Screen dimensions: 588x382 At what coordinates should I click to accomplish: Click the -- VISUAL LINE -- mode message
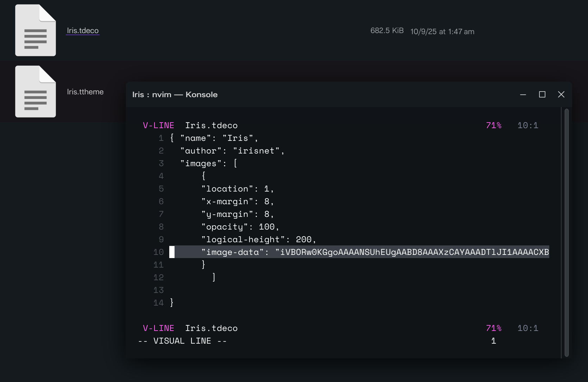coord(182,341)
